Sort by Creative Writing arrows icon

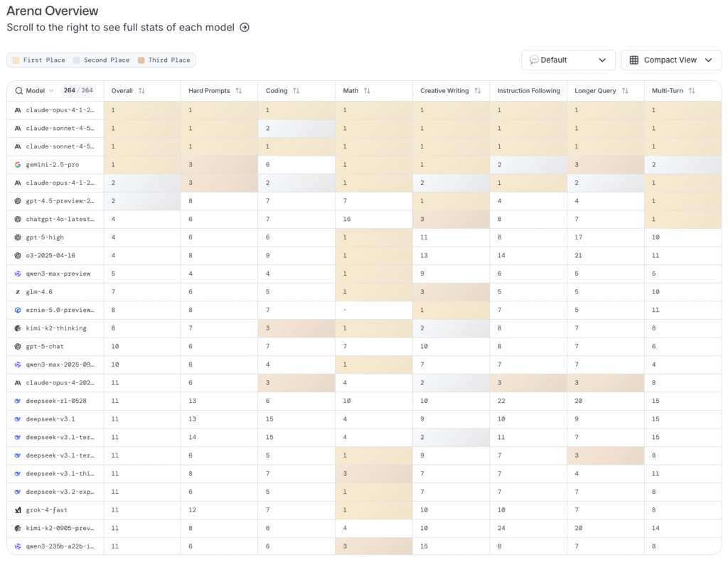coord(478,91)
